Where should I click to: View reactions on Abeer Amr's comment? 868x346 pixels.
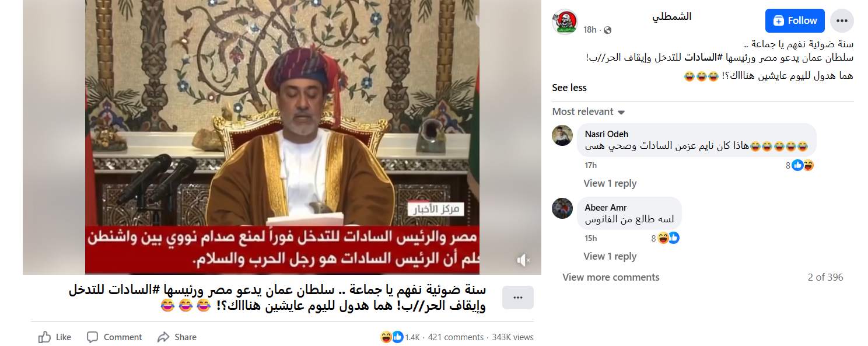tap(666, 238)
